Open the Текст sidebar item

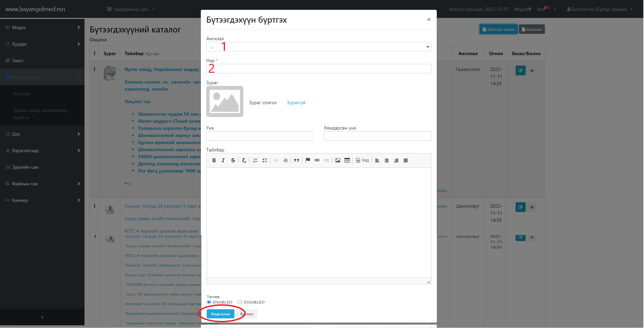pos(18,61)
